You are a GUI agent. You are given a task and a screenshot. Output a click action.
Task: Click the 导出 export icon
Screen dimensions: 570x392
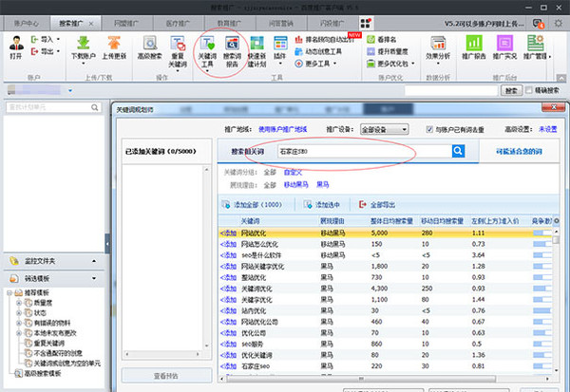coord(34,51)
